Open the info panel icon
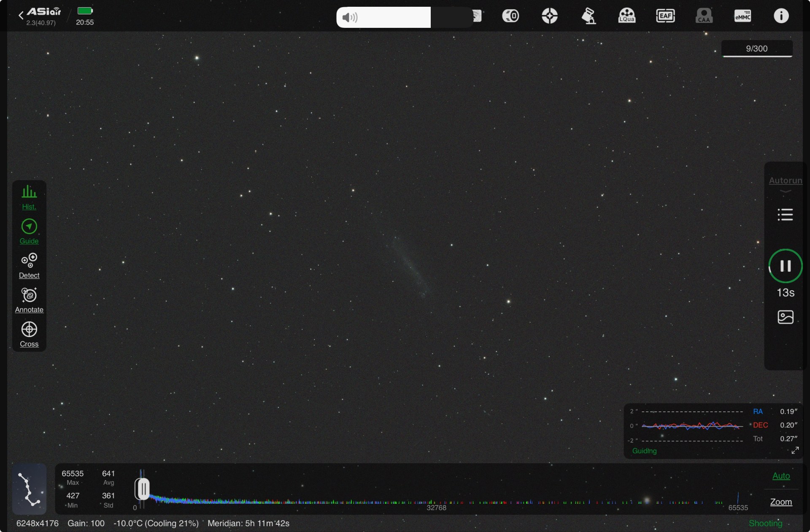The width and height of the screenshot is (810, 532). tap(781, 16)
